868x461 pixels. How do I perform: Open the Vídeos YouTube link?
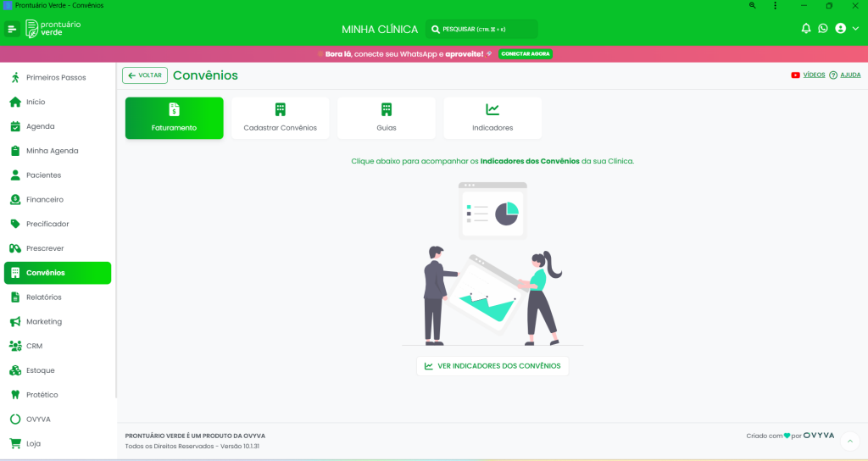[x=808, y=75]
